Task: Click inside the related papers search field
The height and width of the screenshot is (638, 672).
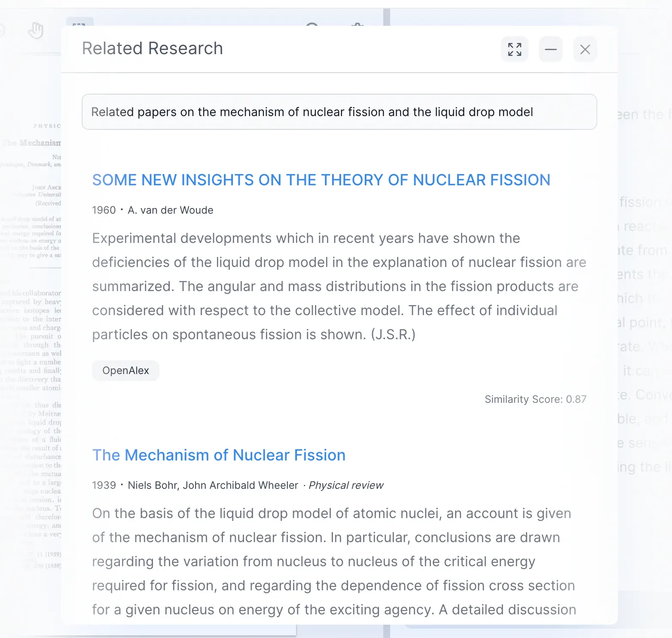Action: (x=339, y=112)
